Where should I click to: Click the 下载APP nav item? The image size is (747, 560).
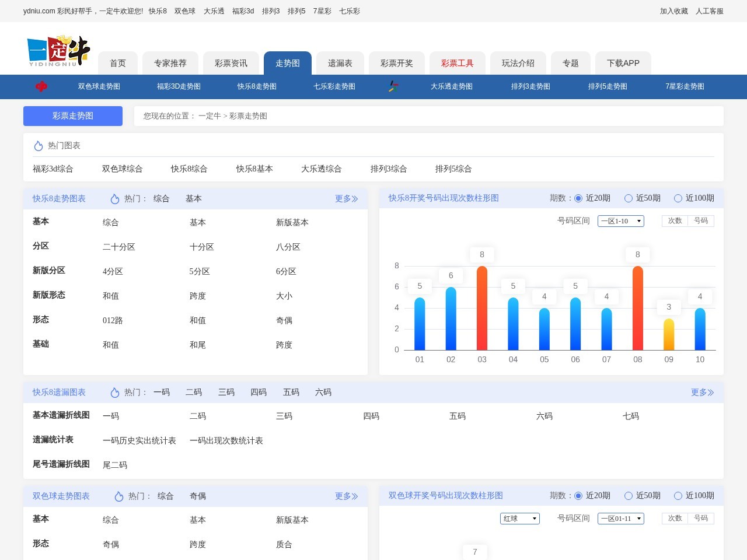click(x=623, y=63)
